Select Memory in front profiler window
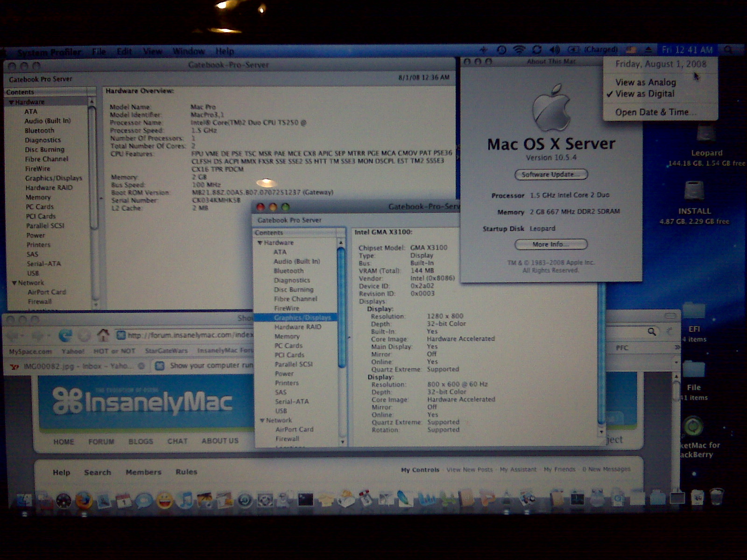 click(x=287, y=336)
